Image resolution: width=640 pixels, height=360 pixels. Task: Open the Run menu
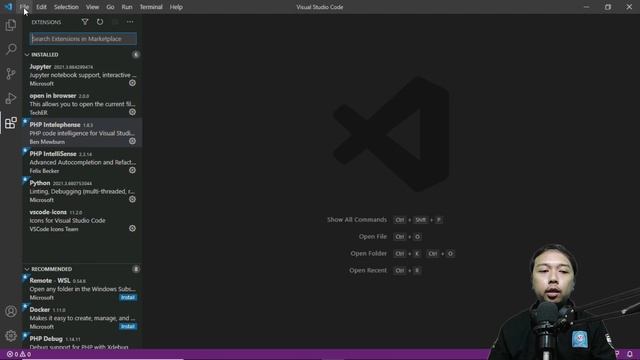click(127, 7)
